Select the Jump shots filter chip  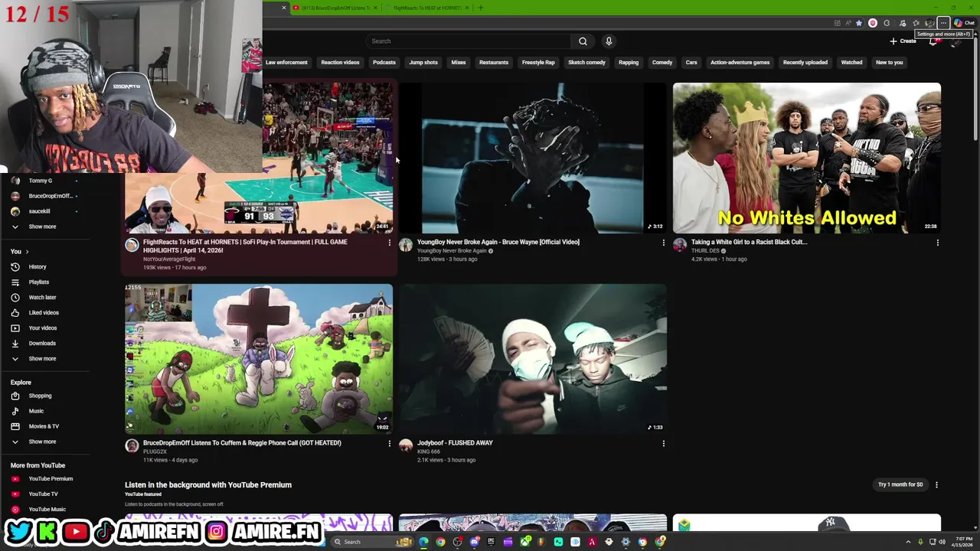pos(423,63)
